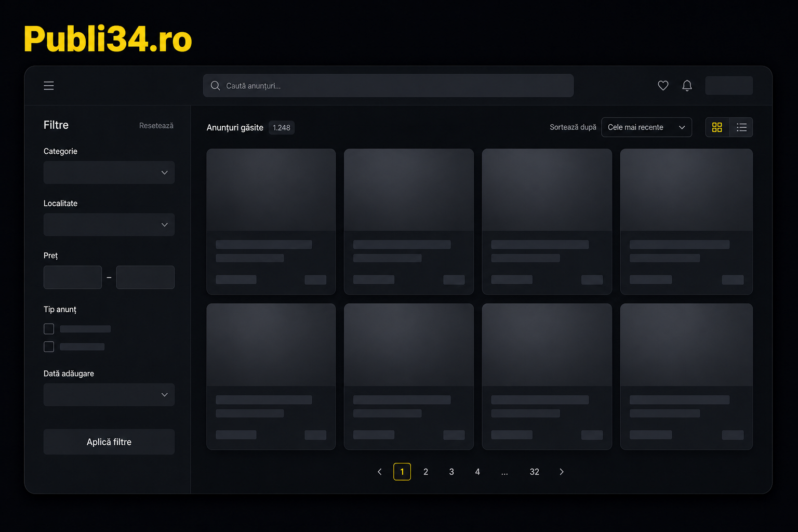Open fourth listing card in bottom row
The image size is (798, 532).
click(686, 377)
